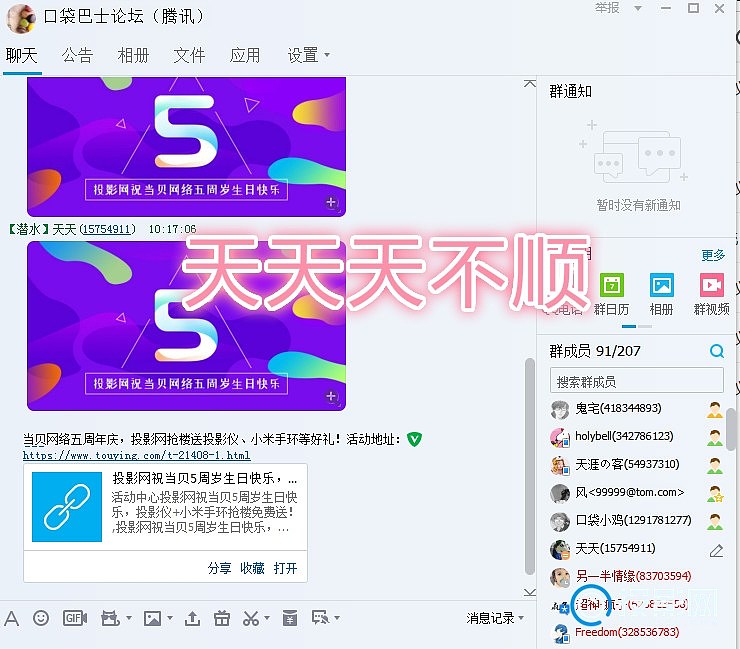Select member 风<99999@tom.com>
This screenshot has height=649, width=740.
(637, 493)
